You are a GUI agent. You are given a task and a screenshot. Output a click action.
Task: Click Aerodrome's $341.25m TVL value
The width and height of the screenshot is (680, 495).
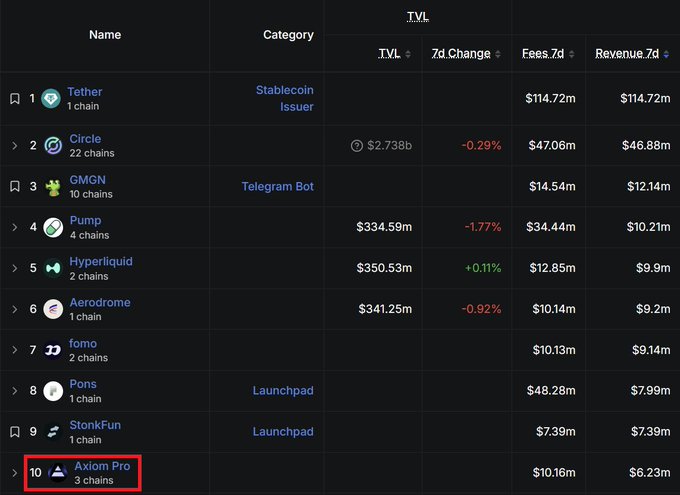click(385, 309)
